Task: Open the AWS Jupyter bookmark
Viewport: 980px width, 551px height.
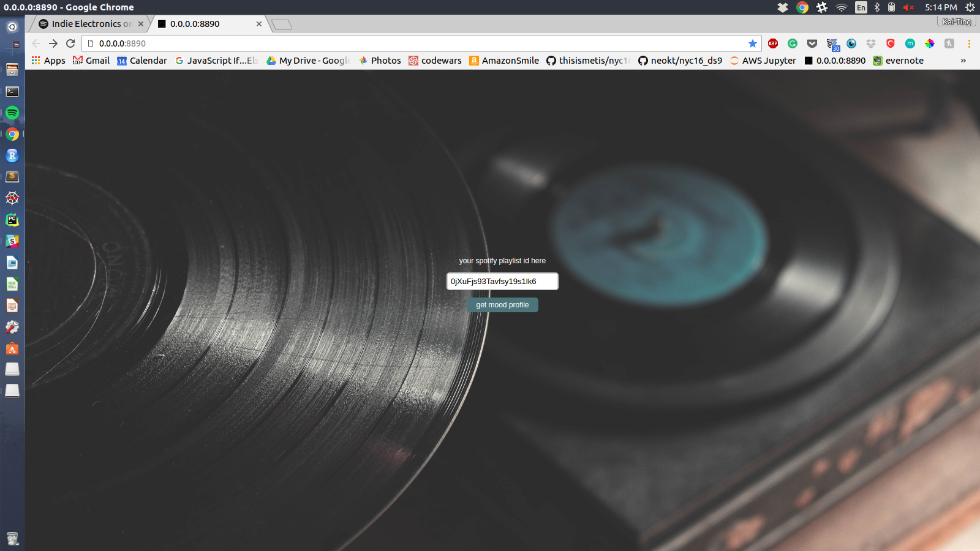Action: coord(763,61)
